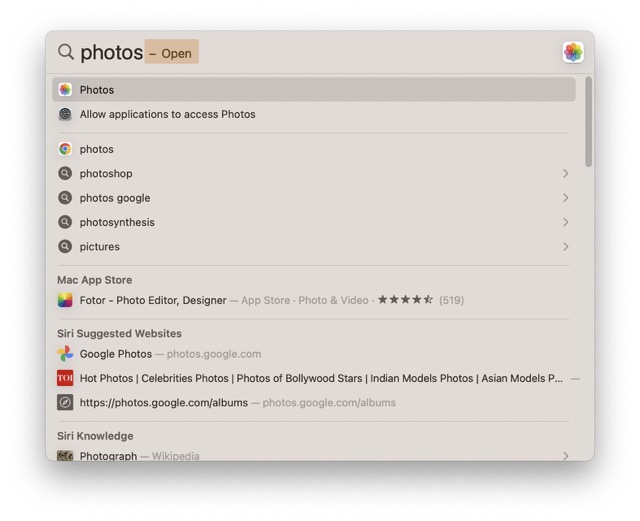Click the System Settings icon beside Allow applications
The width and height of the screenshot is (640, 521).
65,114
